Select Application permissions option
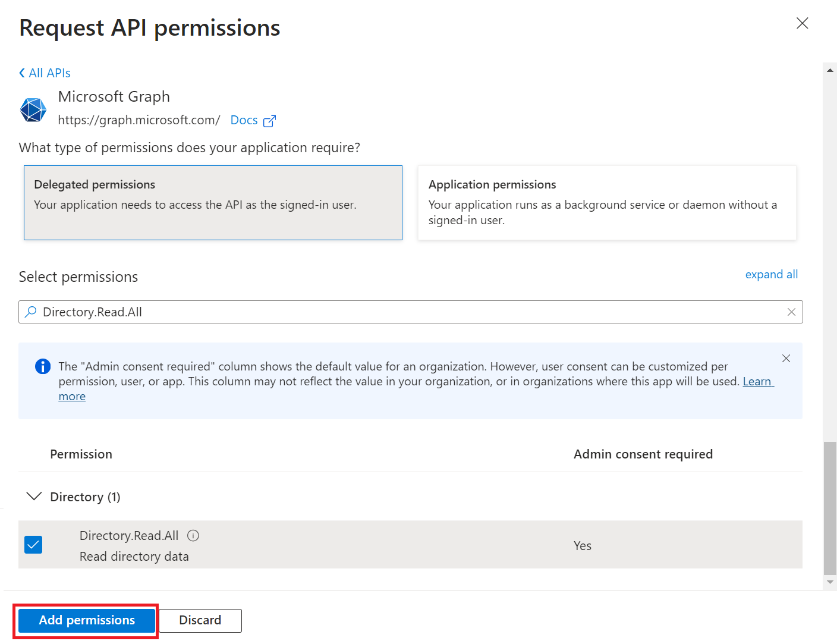The width and height of the screenshot is (837, 644). [606, 203]
